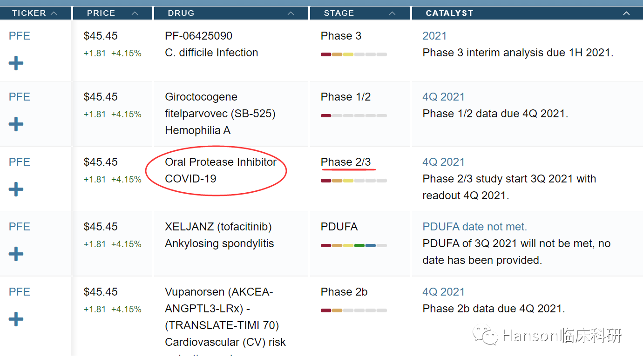Click plus icon for Oral Protease Inhibitor row
Viewport: 643px width, 364px height.
16,189
